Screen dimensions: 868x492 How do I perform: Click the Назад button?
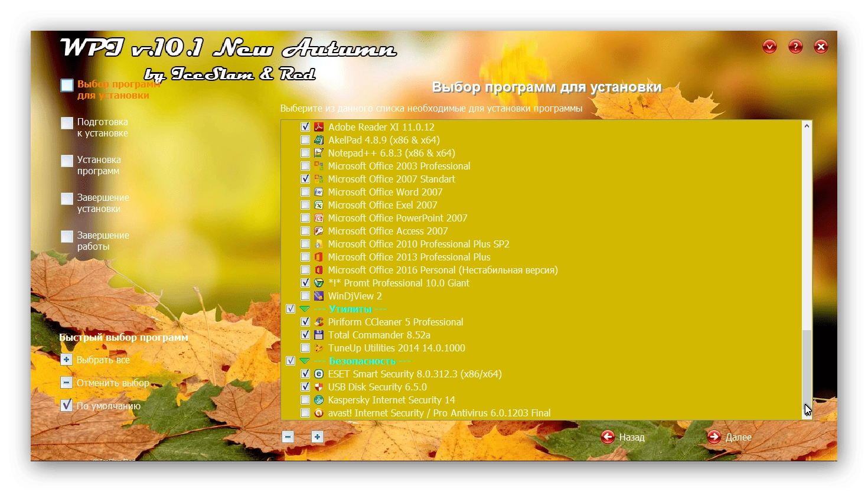[x=623, y=437]
